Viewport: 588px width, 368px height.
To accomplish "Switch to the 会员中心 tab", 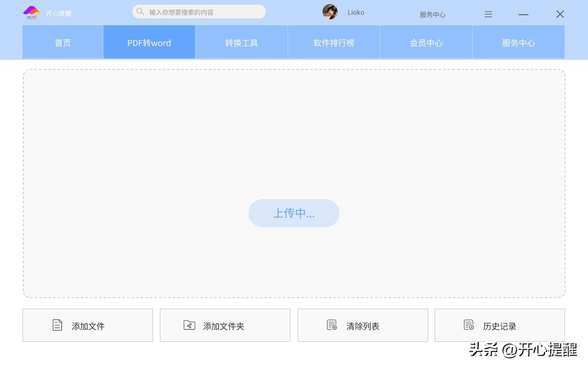I will (x=426, y=42).
